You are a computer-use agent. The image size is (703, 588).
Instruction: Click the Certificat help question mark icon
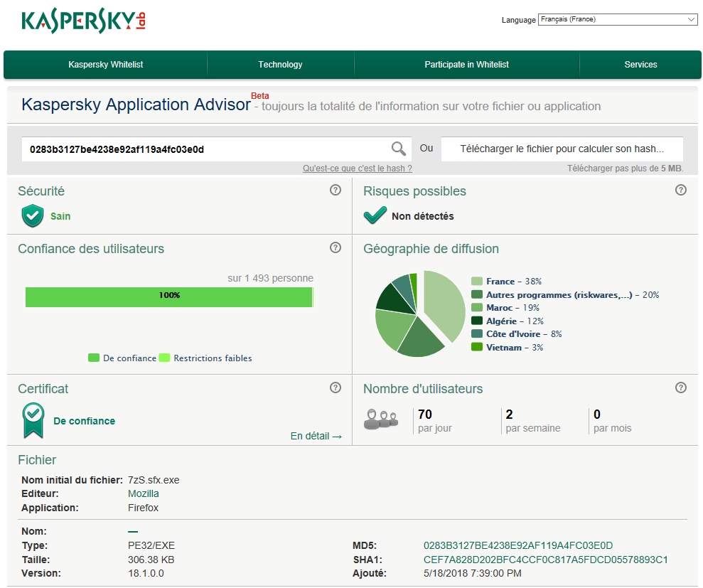coord(336,387)
